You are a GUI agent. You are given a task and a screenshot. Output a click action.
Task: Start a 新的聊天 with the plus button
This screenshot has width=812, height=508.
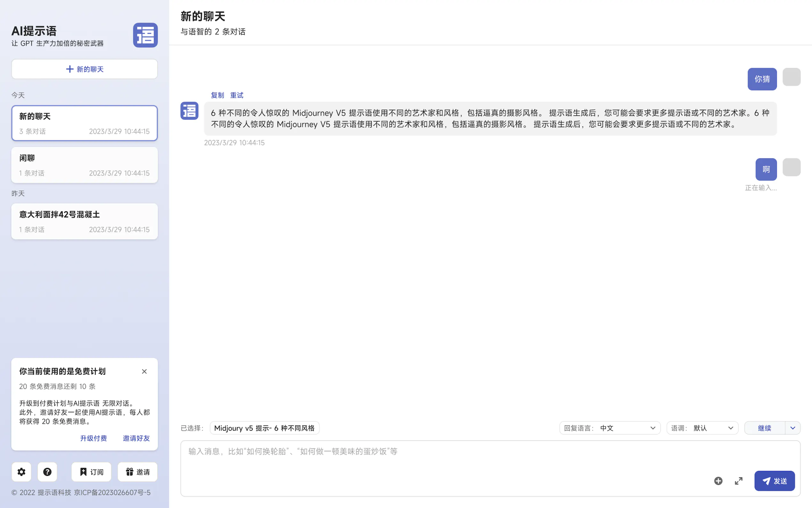[x=84, y=69]
